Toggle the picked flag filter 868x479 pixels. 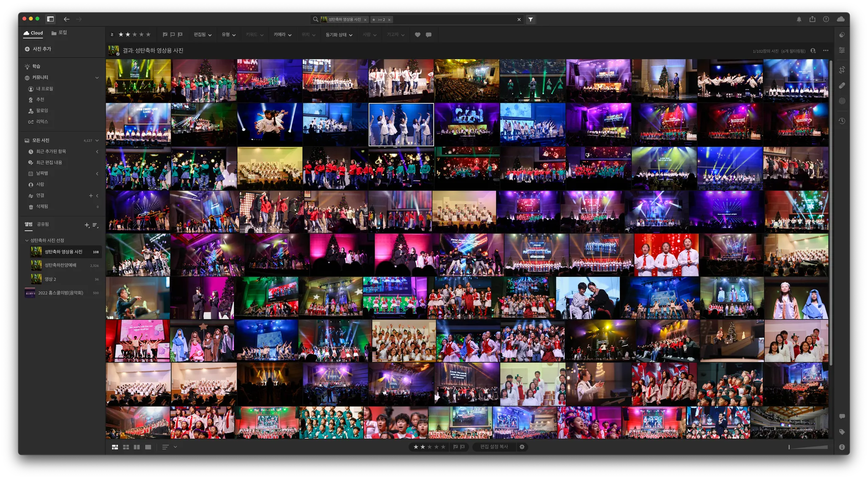tap(165, 35)
